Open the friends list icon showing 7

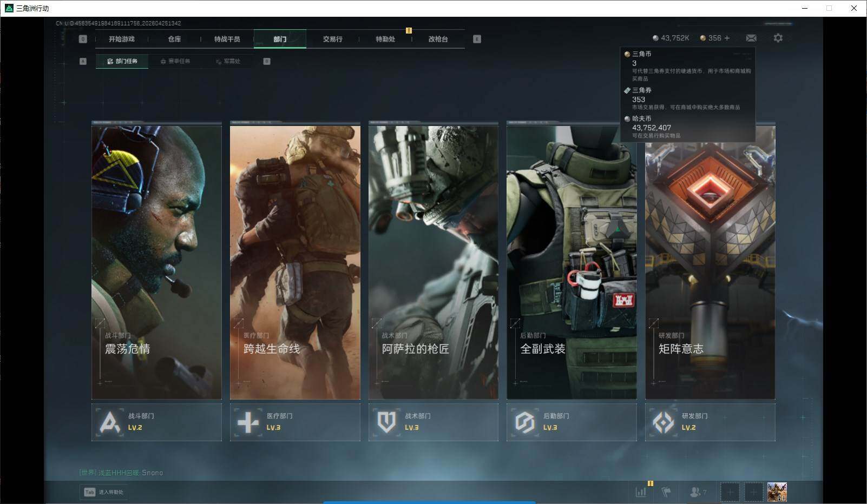coord(698,492)
